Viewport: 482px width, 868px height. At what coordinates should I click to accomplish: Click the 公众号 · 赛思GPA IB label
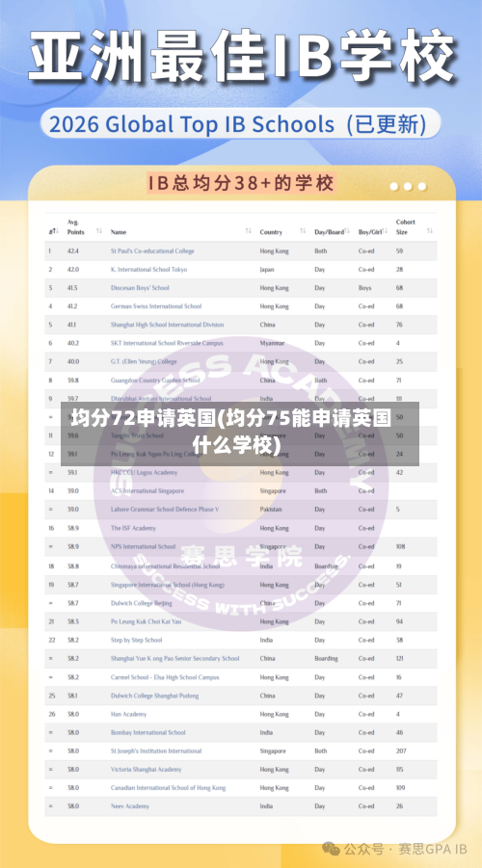click(x=406, y=849)
